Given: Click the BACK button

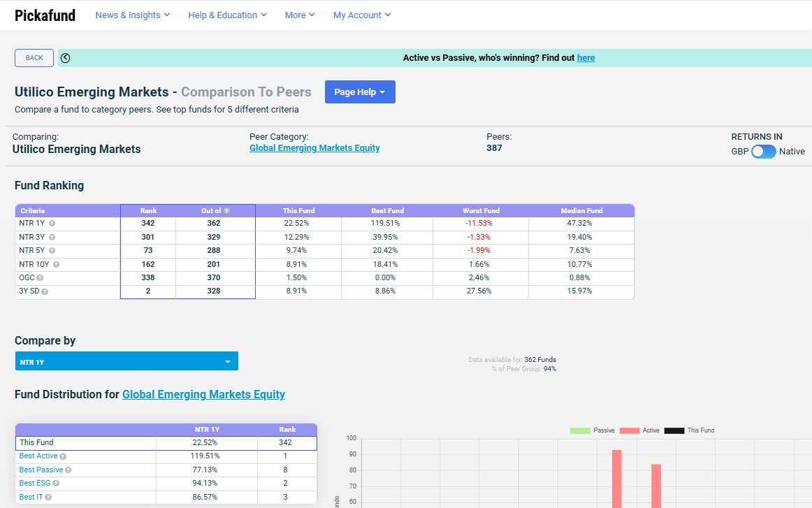Looking at the screenshot, I should click(x=34, y=58).
